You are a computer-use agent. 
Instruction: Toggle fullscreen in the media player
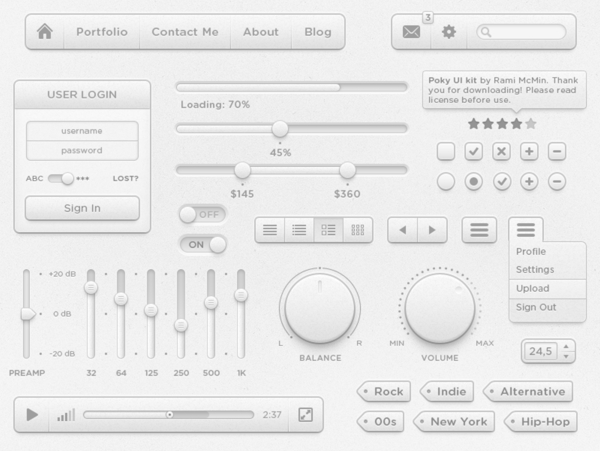point(305,415)
